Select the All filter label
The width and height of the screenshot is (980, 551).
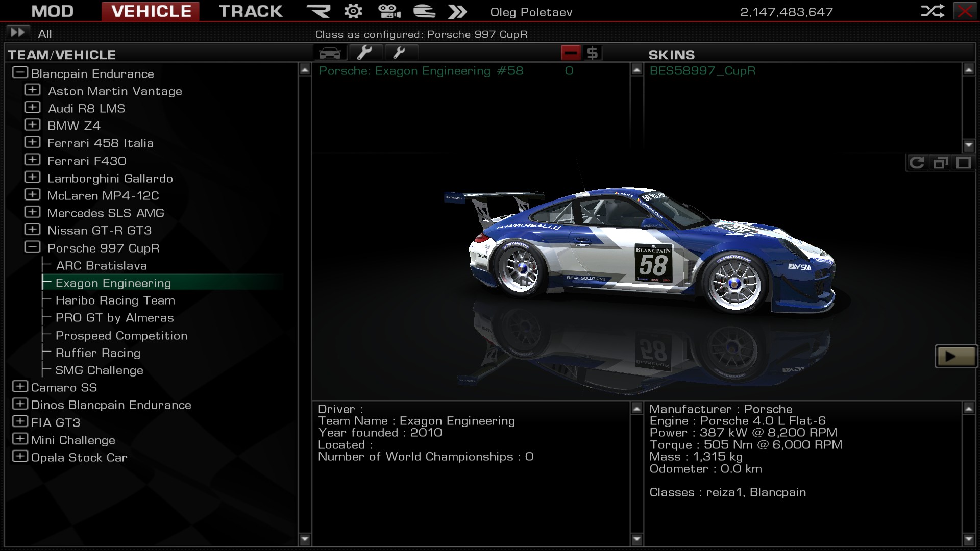point(45,34)
